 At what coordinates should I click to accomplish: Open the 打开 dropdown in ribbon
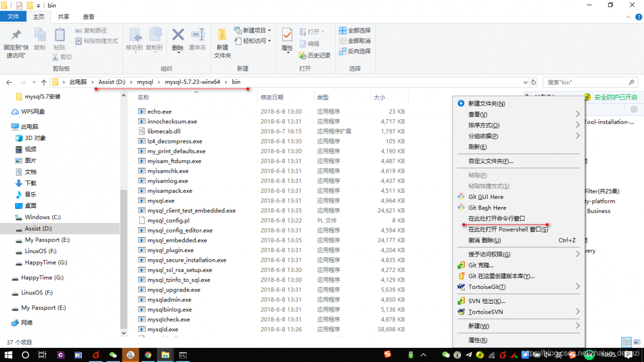click(x=312, y=31)
